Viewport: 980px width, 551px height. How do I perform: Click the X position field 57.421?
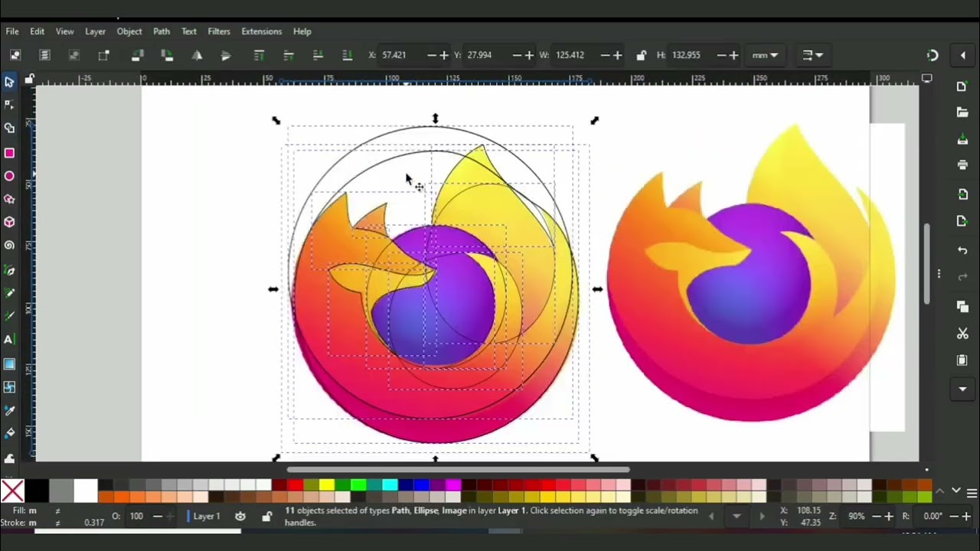[x=401, y=55]
